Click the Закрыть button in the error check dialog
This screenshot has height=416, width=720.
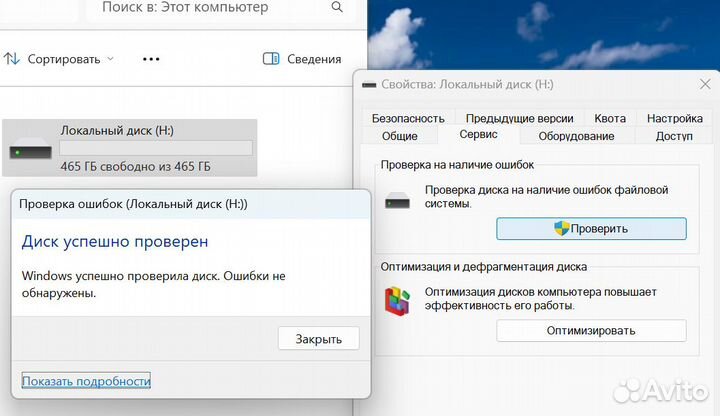(319, 339)
